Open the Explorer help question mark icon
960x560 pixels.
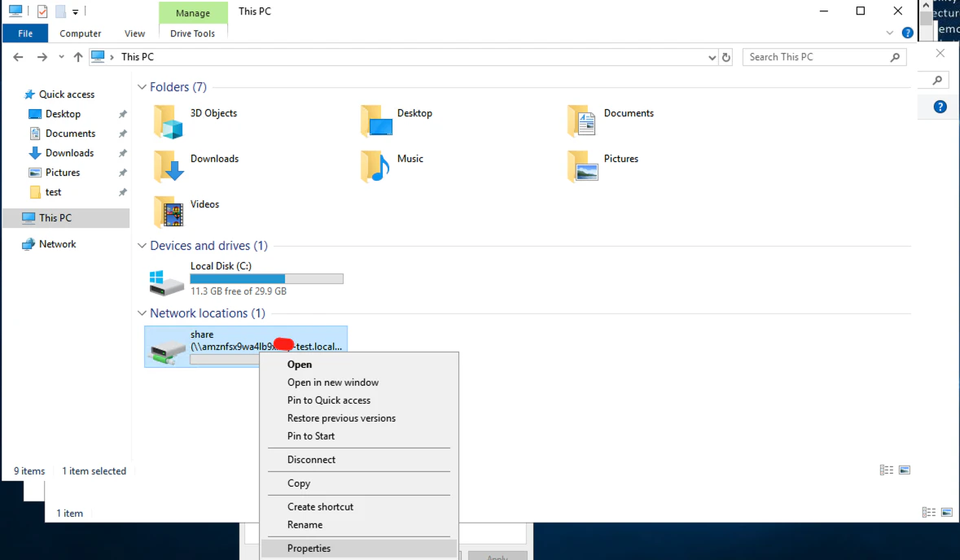point(907,33)
